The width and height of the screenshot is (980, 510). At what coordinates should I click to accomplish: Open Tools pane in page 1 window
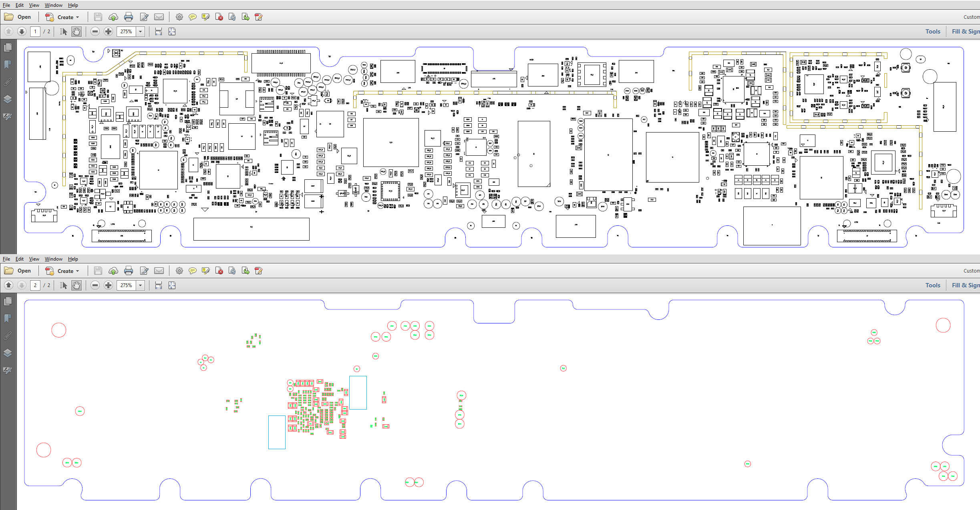click(933, 32)
